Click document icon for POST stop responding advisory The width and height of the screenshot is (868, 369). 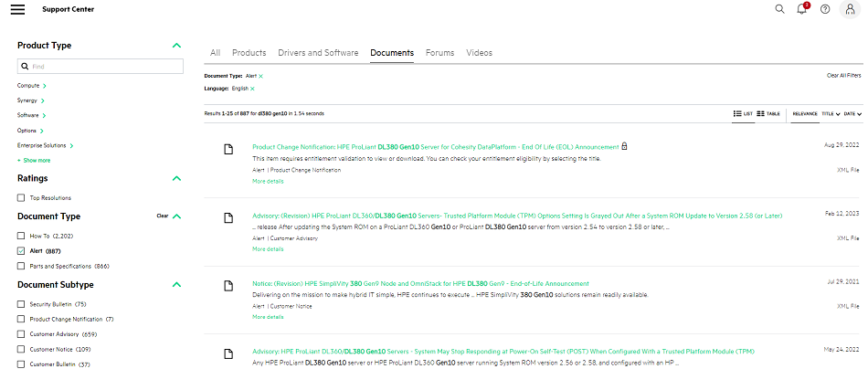[228, 354]
